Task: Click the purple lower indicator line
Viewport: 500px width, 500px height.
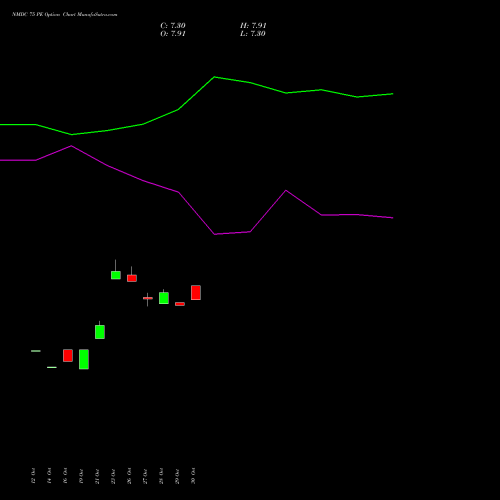Action: 214,234
